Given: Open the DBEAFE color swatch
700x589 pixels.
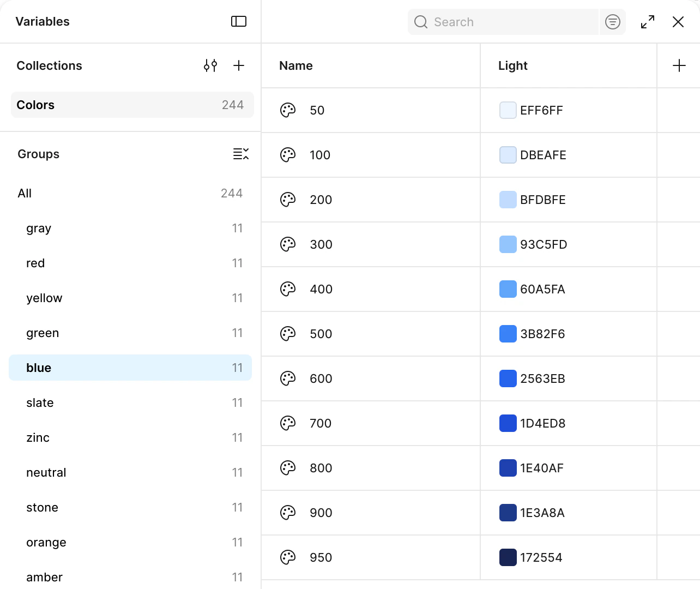Looking at the screenshot, I should click(508, 155).
